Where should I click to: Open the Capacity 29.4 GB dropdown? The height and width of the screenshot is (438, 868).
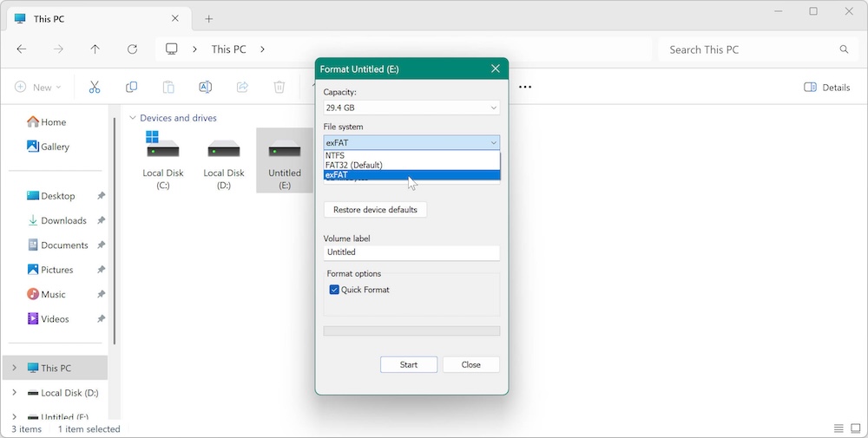pos(411,108)
